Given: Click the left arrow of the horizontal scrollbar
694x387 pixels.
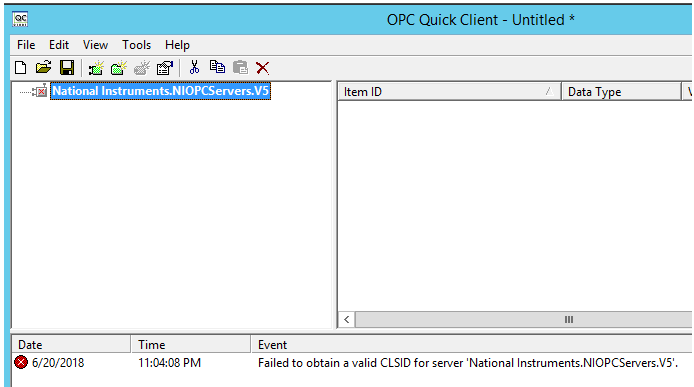Looking at the screenshot, I should click(347, 319).
